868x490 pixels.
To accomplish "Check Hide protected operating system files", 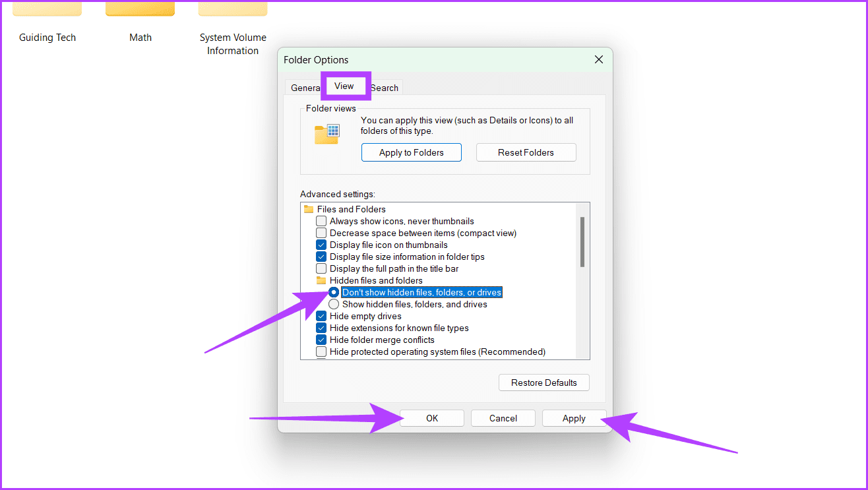I will pyautogui.click(x=321, y=352).
